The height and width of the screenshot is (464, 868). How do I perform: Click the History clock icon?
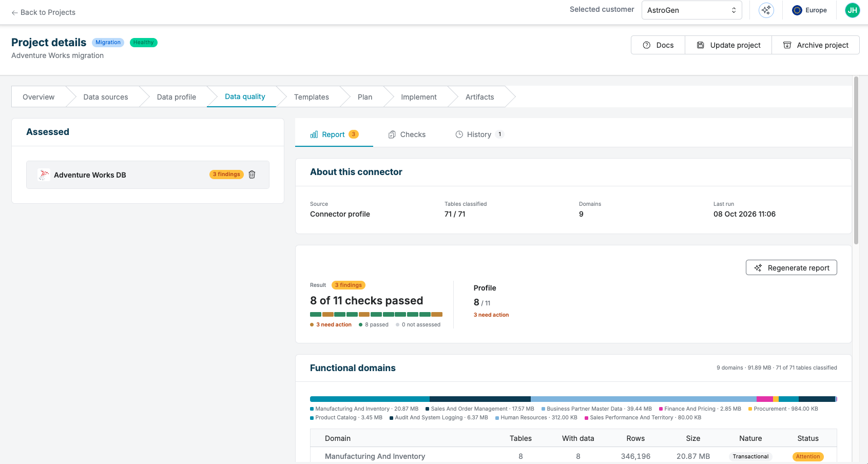tap(459, 134)
